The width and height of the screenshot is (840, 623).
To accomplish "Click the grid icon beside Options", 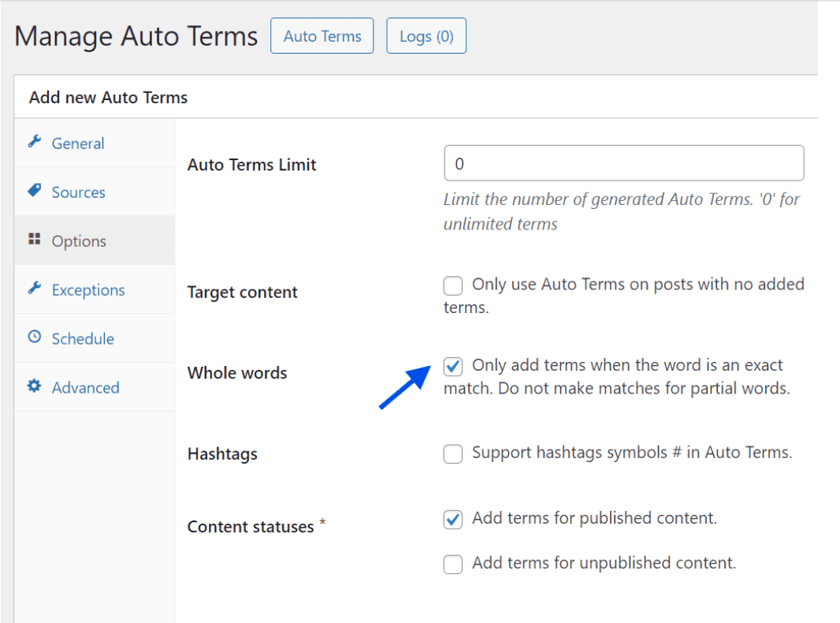I will click(35, 239).
